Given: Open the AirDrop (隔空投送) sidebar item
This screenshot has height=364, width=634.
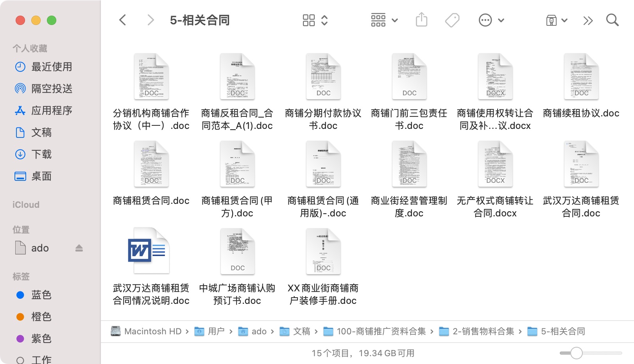Looking at the screenshot, I should coord(52,89).
